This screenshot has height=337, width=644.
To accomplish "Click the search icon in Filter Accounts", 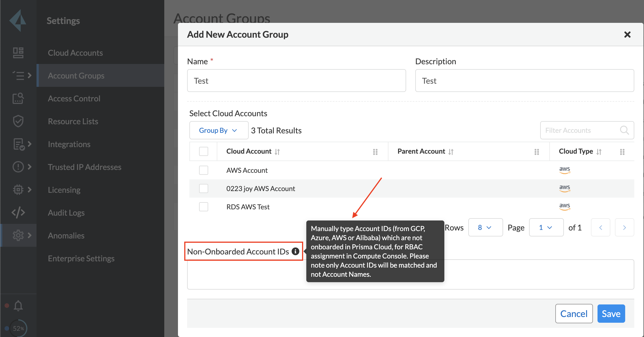I will tap(624, 131).
